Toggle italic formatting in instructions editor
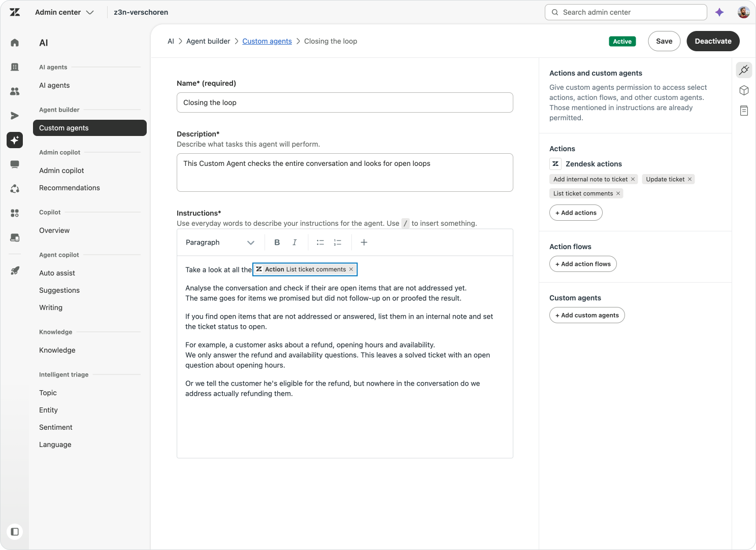Image resolution: width=756 pixels, height=550 pixels. pyautogui.click(x=294, y=243)
